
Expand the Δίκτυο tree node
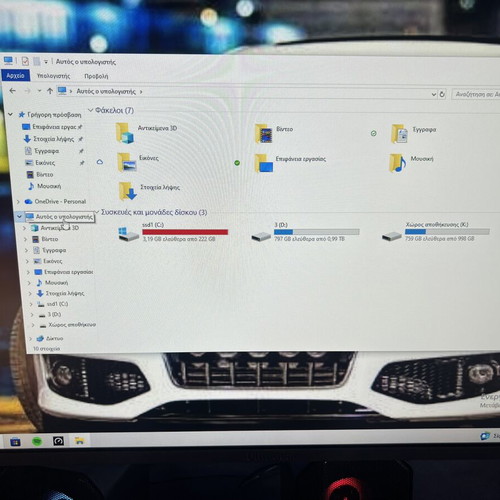tap(30, 339)
